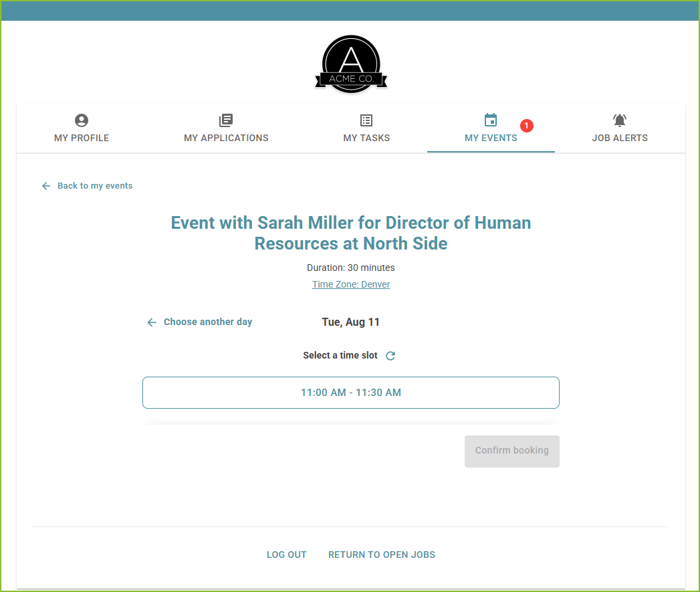The width and height of the screenshot is (700, 592).
Task: Select the MY EVENTS tab
Action: click(491, 128)
